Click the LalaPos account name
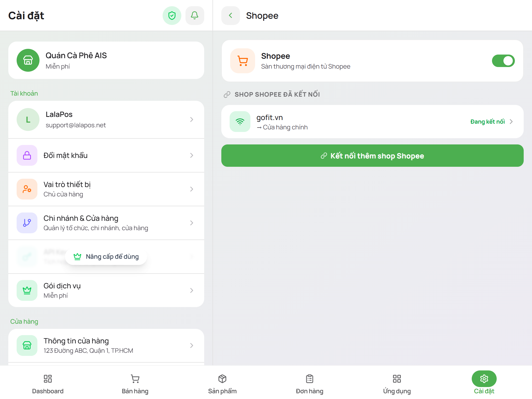The height and width of the screenshot is (399, 532). pos(59,115)
